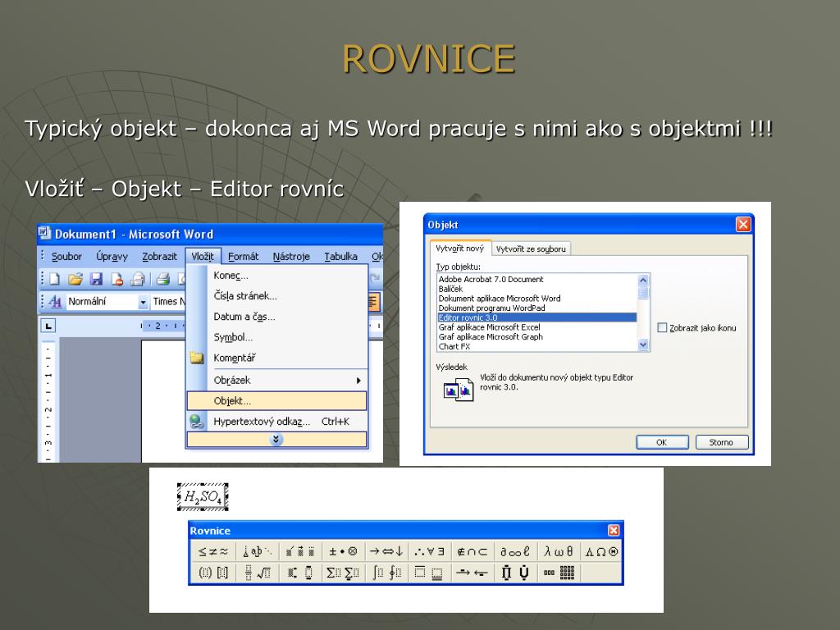Choose Komentář menu entry

(276, 358)
